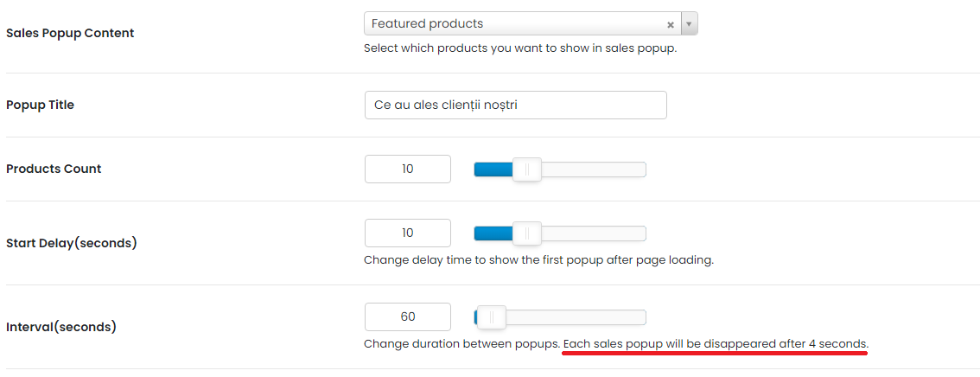Click unfilled track of Interval slider

coord(576,317)
